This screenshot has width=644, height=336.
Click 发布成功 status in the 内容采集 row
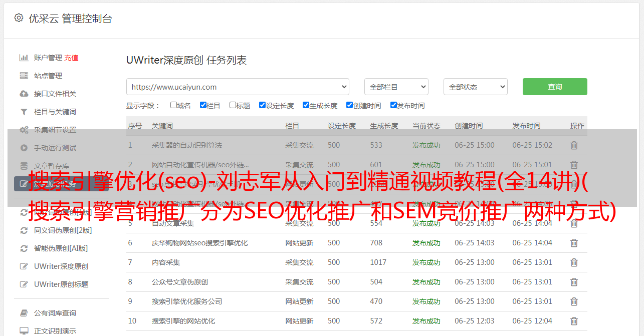[426, 262]
